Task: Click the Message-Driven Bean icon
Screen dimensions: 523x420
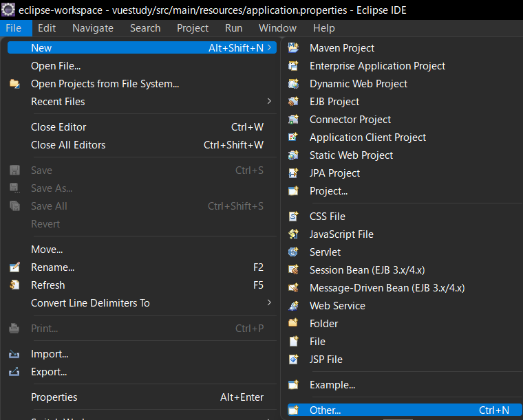Action: click(293, 288)
